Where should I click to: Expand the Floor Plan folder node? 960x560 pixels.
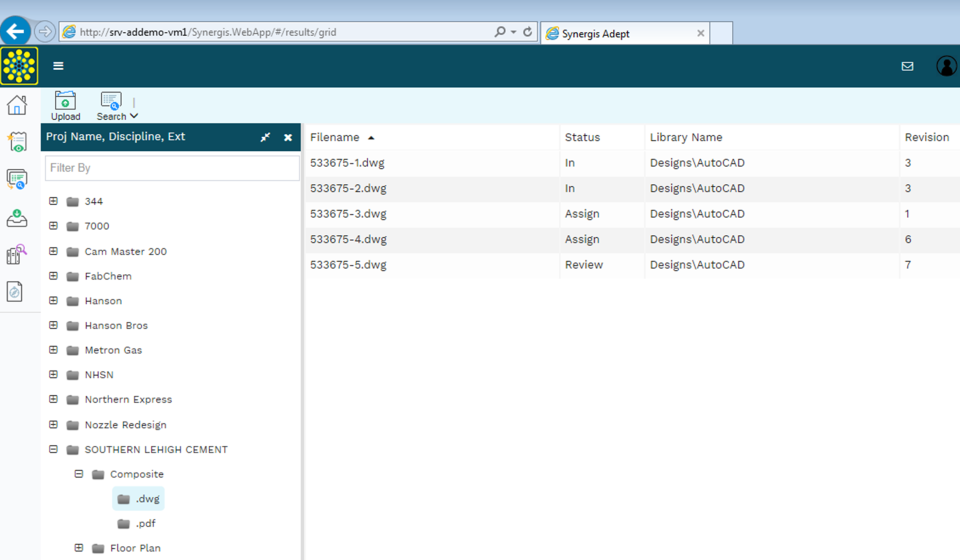coord(78,548)
